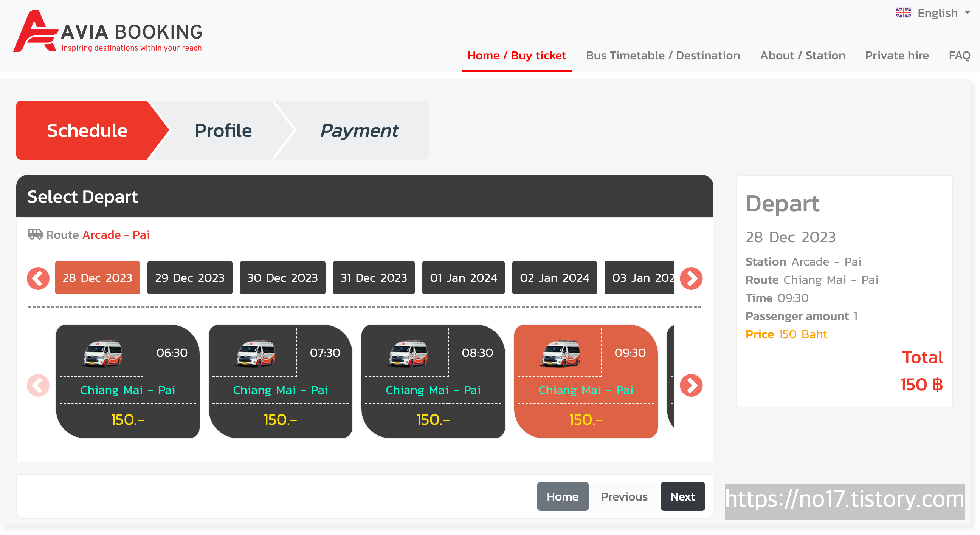Choose 01 Jan 2024 date
This screenshot has width=980, height=535.
(x=464, y=278)
